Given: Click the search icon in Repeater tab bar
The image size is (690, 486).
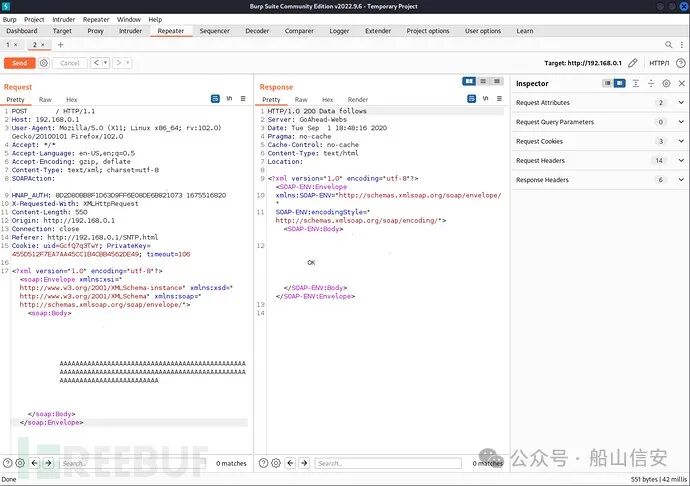Looking at the screenshot, I should click(x=668, y=44).
